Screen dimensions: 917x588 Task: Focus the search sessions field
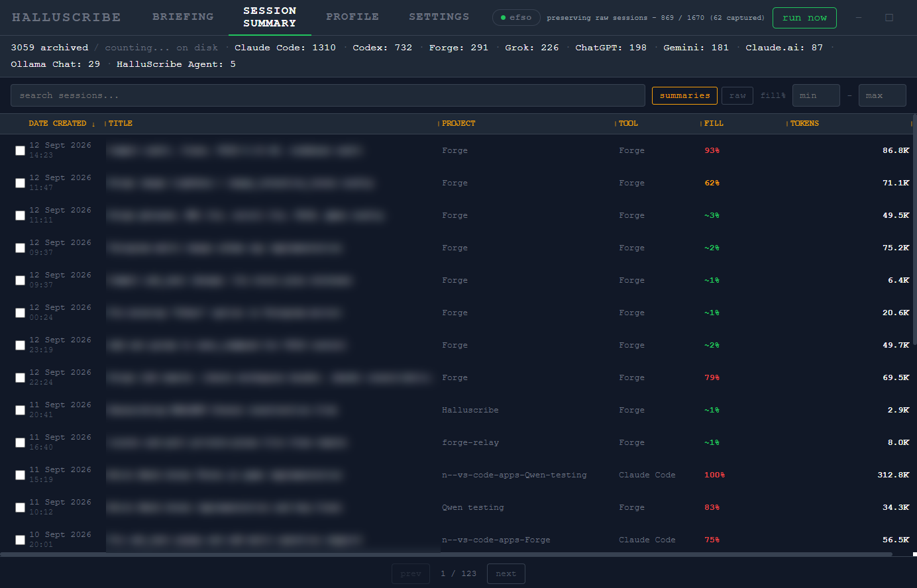pos(328,95)
